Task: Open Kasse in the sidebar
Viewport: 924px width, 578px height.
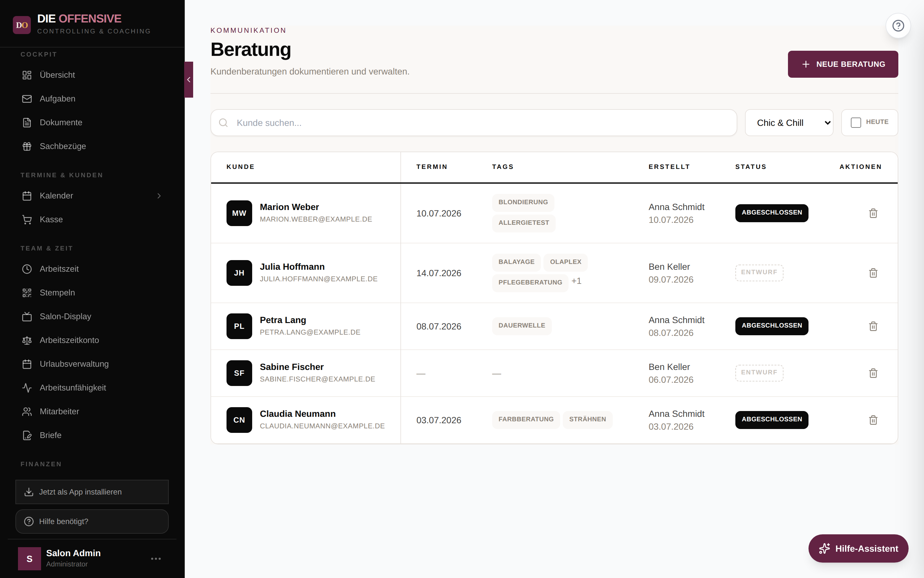Action: (92, 219)
